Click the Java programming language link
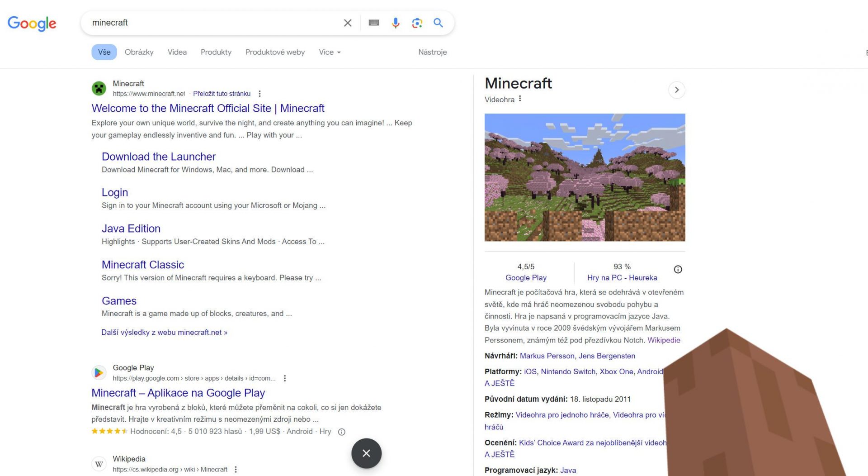This screenshot has width=868, height=476. [x=568, y=471]
